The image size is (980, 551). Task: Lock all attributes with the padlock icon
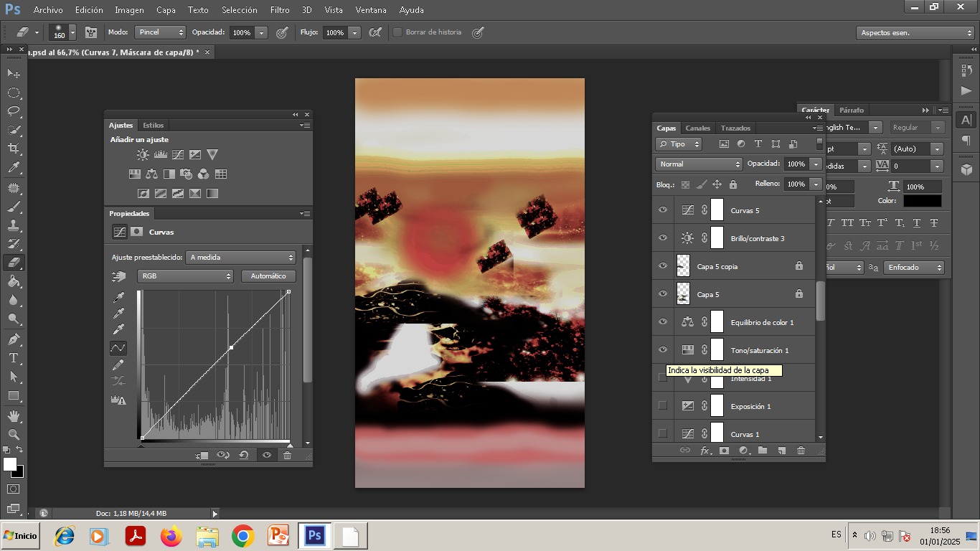(733, 184)
